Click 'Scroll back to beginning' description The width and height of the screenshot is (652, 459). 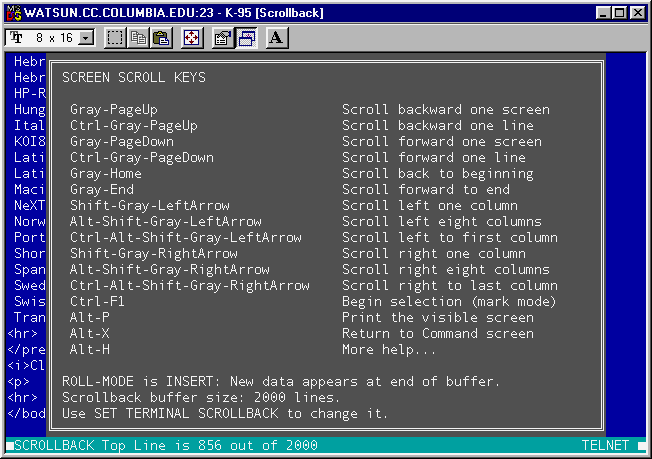point(438,174)
